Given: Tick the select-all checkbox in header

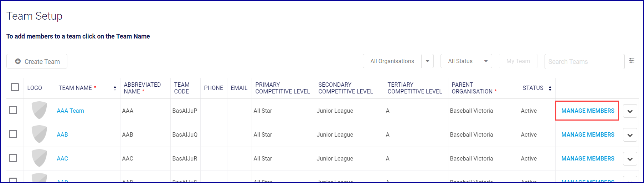Looking at the screenshot, I should pos(15,87).
